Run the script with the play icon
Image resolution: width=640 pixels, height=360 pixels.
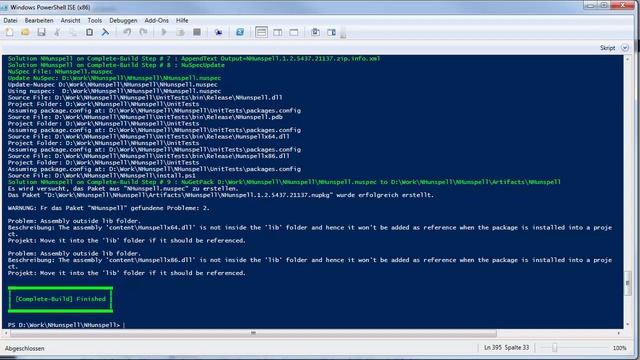point(164,32)
